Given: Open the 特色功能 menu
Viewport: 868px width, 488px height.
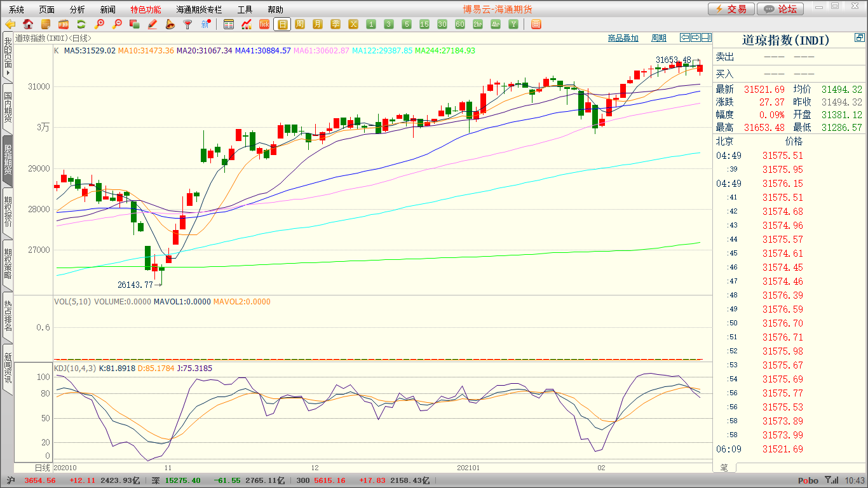Looking at the screenshot, I should [146, 10].
